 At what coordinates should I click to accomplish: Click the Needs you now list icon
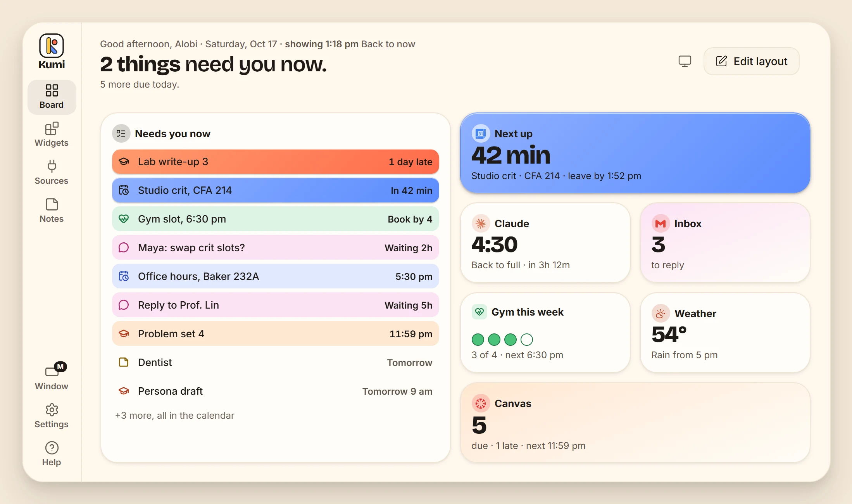click(x=121, y=134)
